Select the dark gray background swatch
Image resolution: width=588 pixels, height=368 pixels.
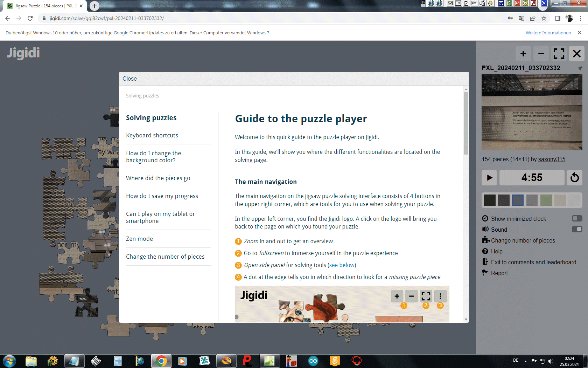pos(504,200)
